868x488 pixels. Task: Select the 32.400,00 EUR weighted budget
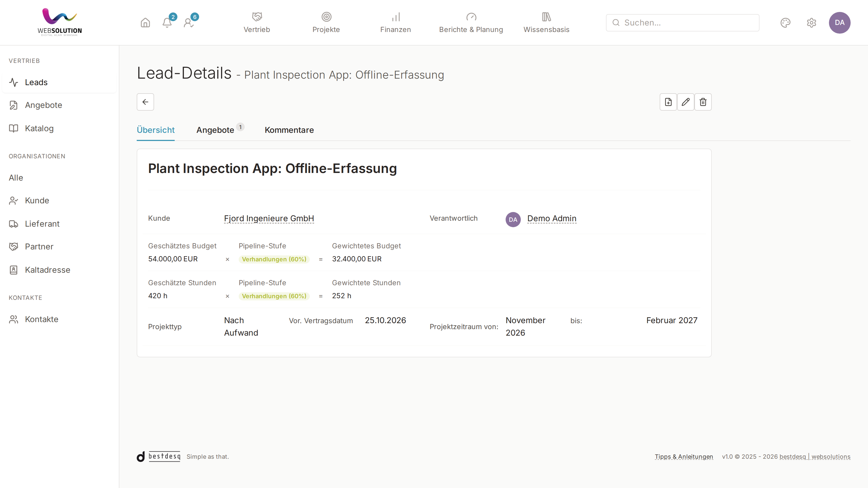pyautogui.click(x=357, y=259)
